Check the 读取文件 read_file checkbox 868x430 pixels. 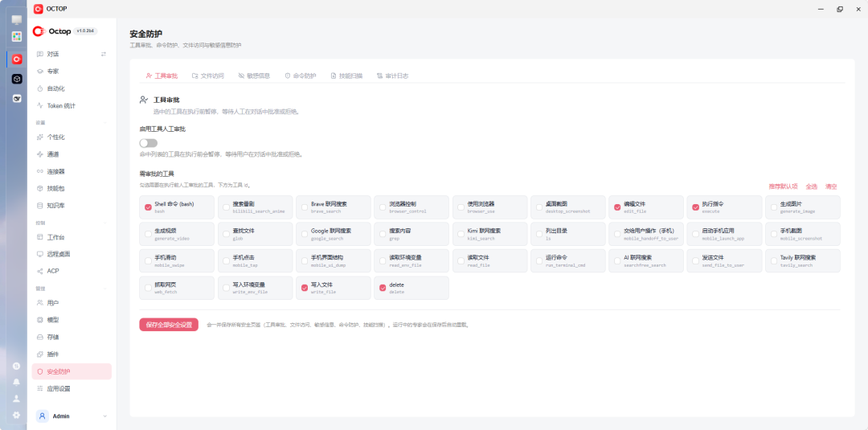coord(461,261)
